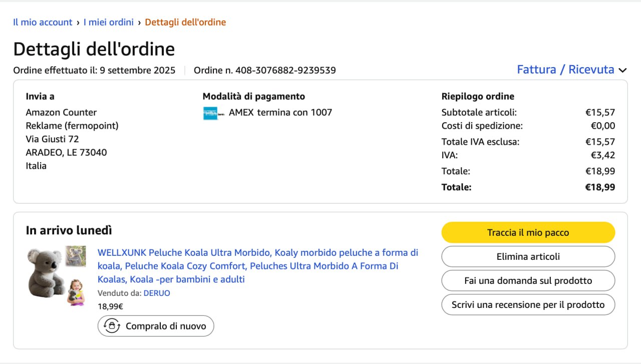Click thumbnail of girl holding koala
This screenshot has width=641, height=364.
(x=76, y=292)
